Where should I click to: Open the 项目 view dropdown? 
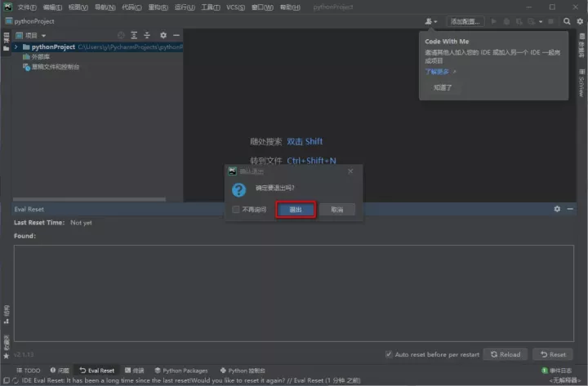[x=33, y=36]
